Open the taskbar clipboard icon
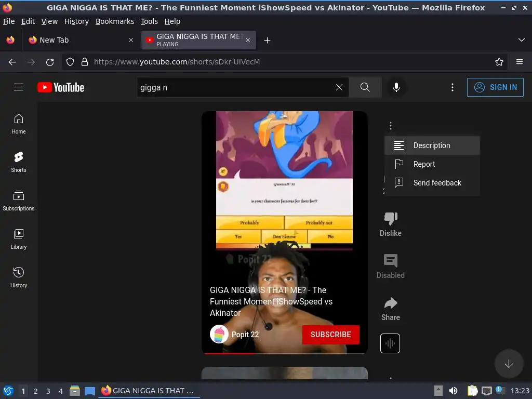The image size is (532, 399). (472, 391)
